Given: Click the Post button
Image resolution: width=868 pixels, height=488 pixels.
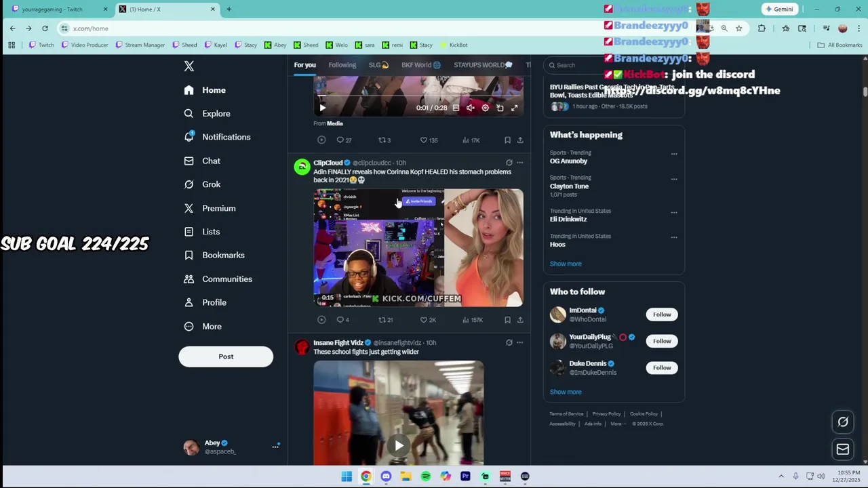Looking at the screenshot, I should (x=226, y=357).
